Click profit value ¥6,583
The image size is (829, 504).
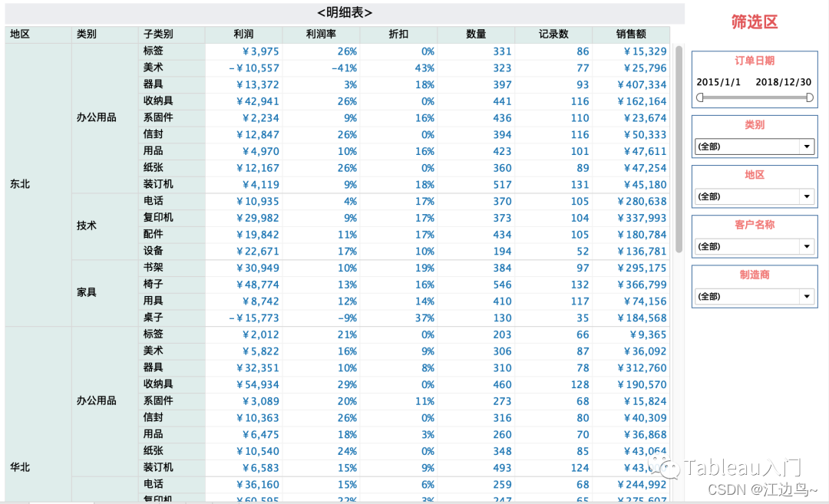[x=261, y=468]
